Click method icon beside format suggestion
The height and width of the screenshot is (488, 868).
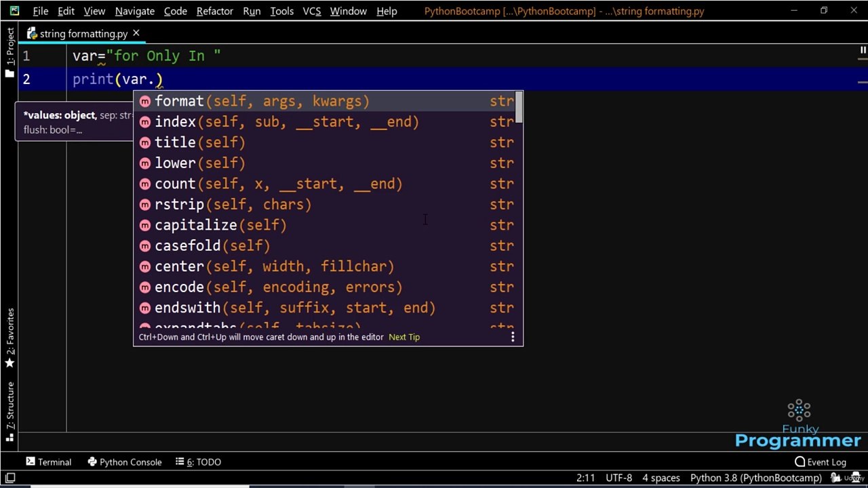pyautogui.click(x=144, y=102)
